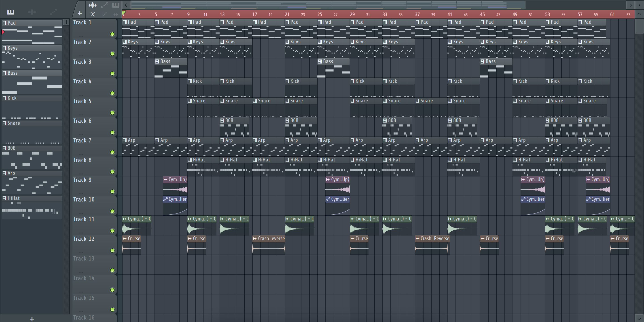Select the Track 15 header label

tap(84, 298)
